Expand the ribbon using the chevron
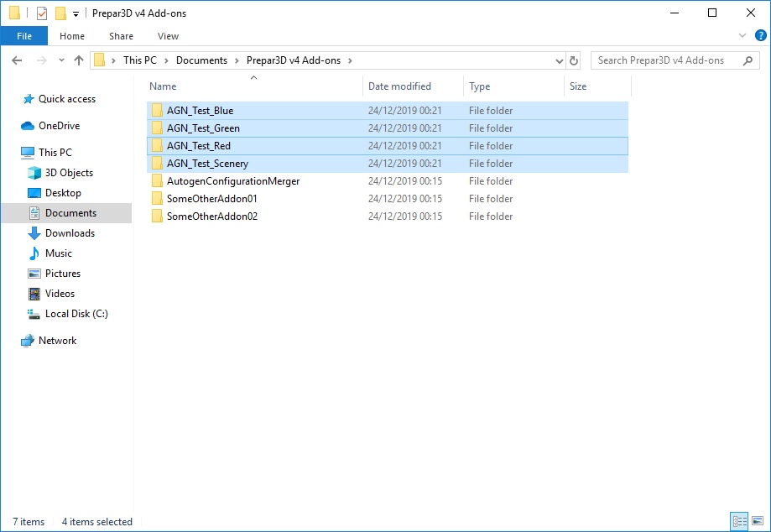The width and height of the screenshot is (771, 532). coord(742,36)
